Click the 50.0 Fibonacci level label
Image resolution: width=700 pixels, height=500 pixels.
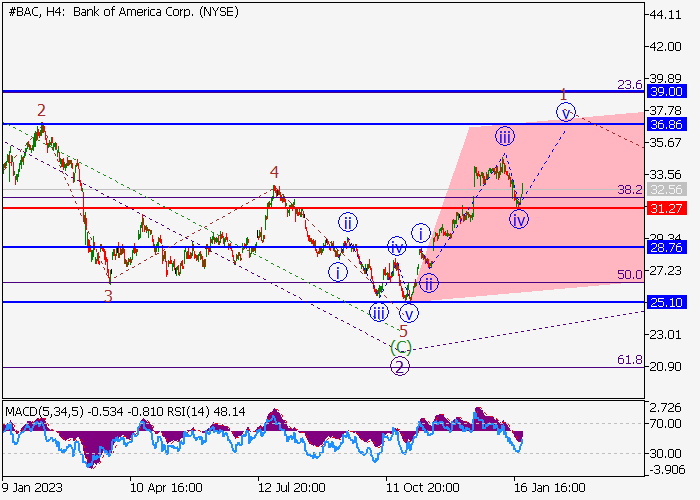click(x=630, y=275)
